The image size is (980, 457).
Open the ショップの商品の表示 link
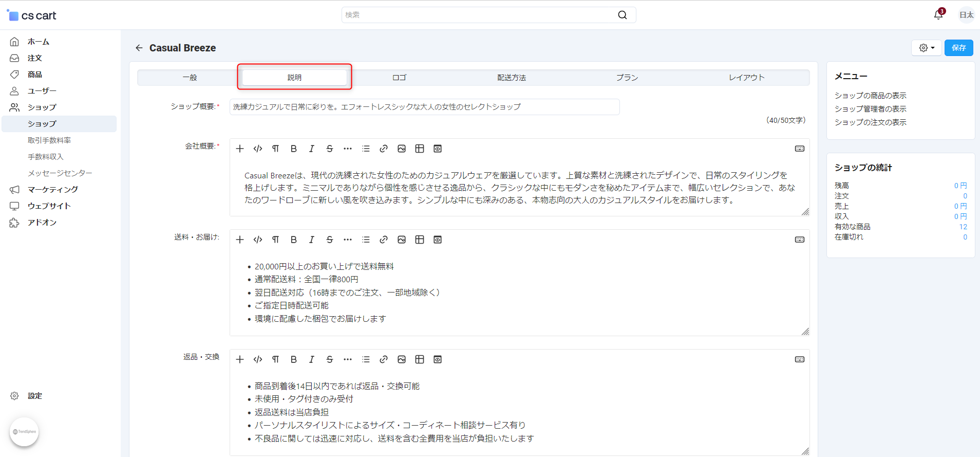click(870, 96)
